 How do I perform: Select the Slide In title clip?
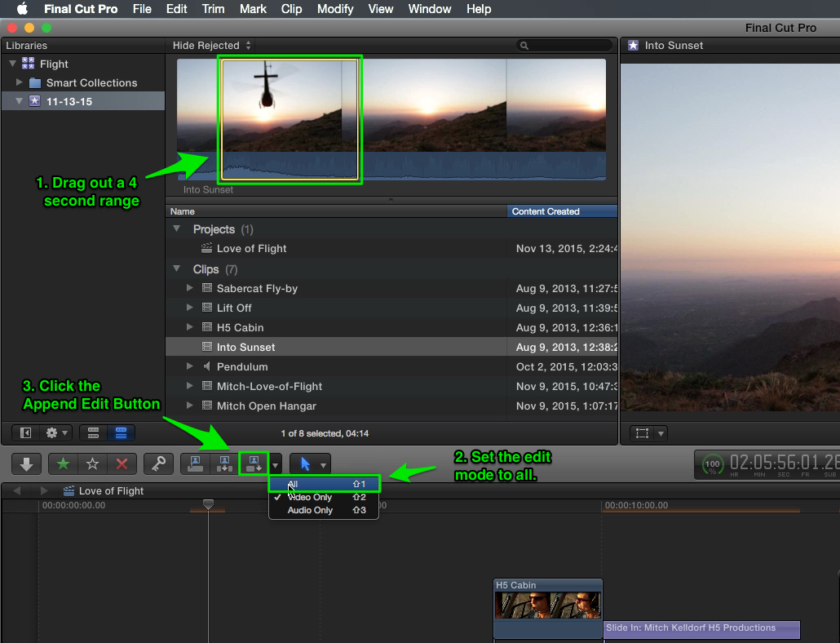coord(702,629)
